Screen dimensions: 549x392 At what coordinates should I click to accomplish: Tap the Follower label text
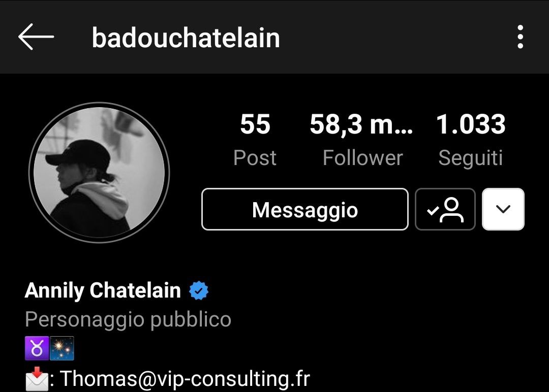coord(363,158)
